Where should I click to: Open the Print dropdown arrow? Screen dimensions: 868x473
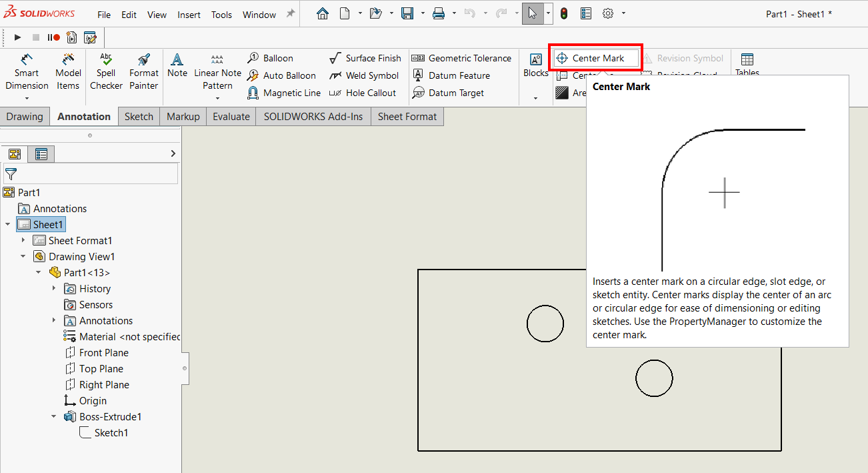coord(453,13)
